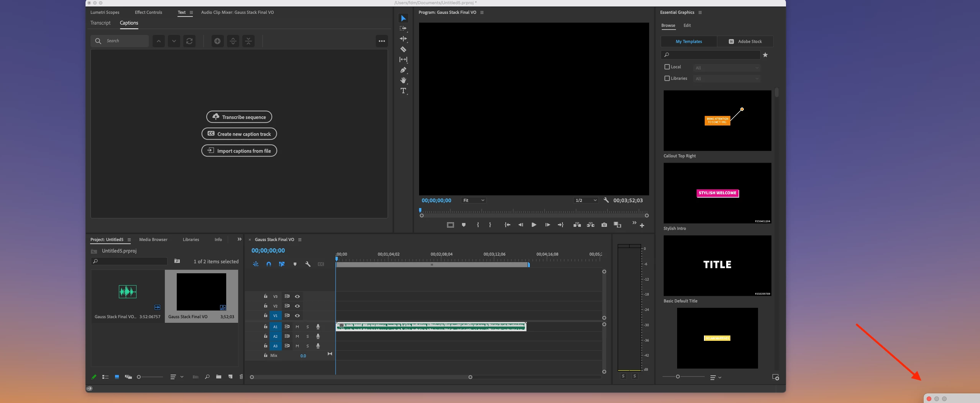
Task: Select the Type tool
Action: click(403, 91)
